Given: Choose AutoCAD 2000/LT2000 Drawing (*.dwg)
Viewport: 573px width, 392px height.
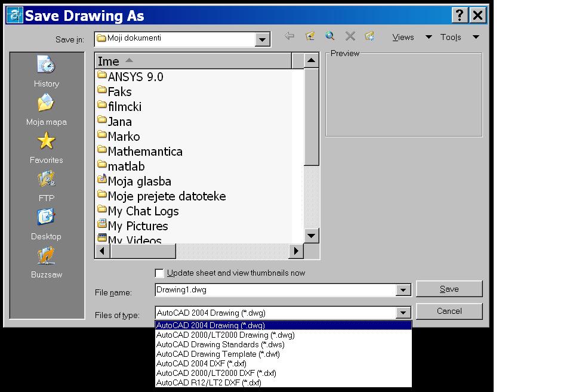Looking at the screenshot, I should pos(283,335).
